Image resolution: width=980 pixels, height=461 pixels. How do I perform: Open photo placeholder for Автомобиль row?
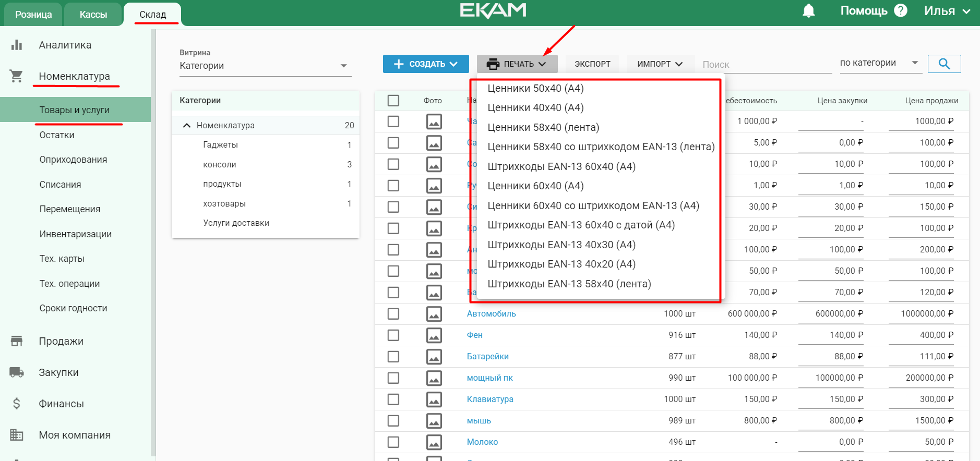(x=434, y=314)
